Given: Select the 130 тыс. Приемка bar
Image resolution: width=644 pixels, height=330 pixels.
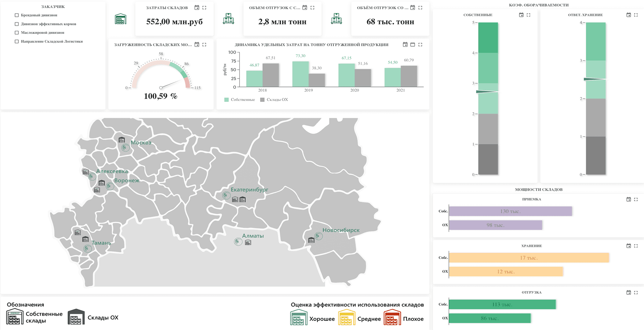Looking at the screenshot, I should click(x=510, y=211).
